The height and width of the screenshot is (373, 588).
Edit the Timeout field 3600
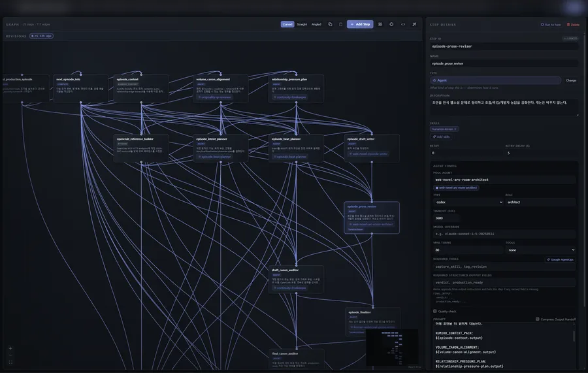tap(446, 218)
